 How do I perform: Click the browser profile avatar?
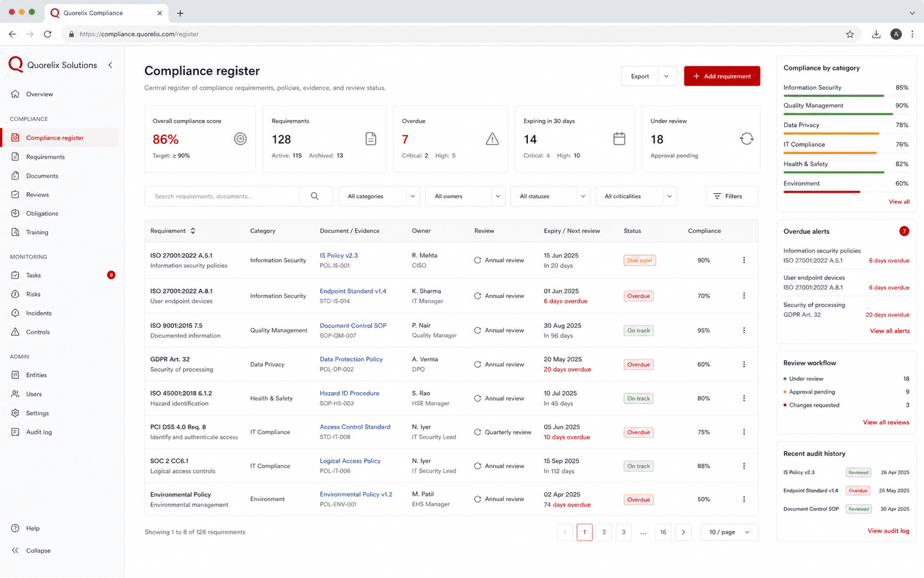pos(896,34)
